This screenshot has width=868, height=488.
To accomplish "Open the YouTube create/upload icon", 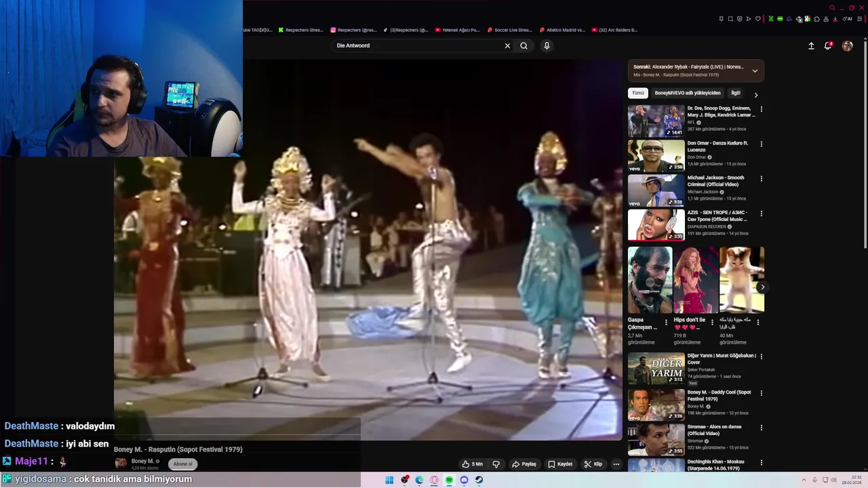I will coord(811,45).
